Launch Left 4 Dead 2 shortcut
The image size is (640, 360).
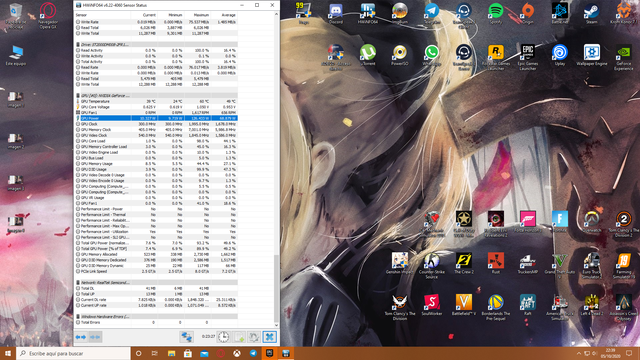[x=591, y=305]
